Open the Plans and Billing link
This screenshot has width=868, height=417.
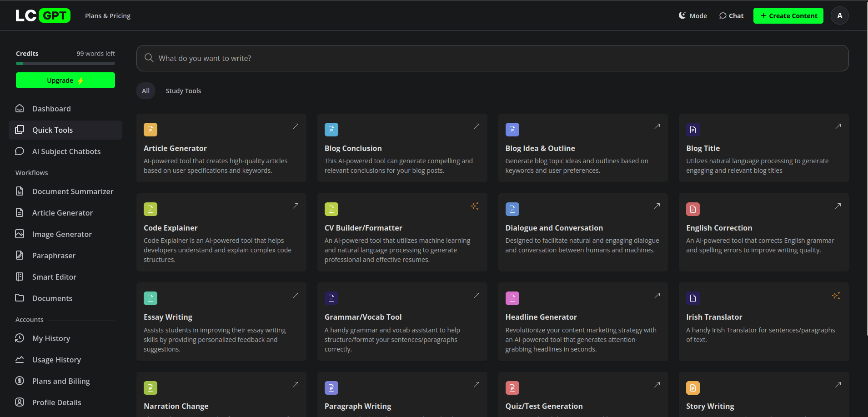[61, 381]
